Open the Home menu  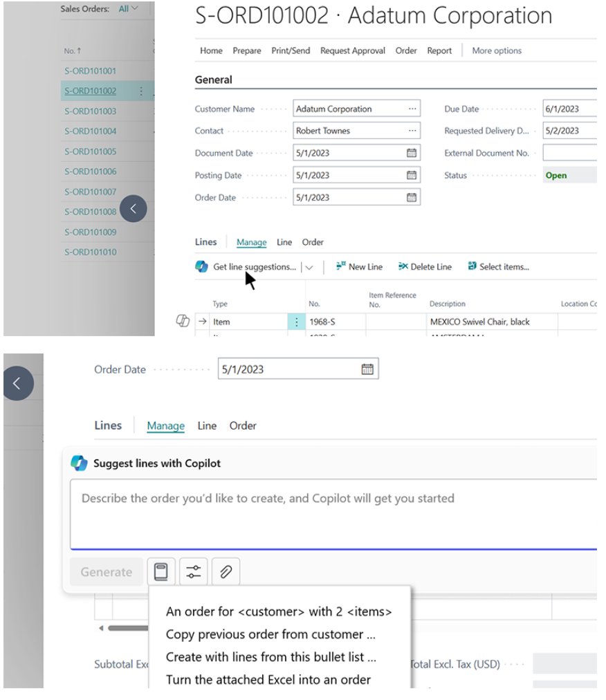click(x=211, y=50)
